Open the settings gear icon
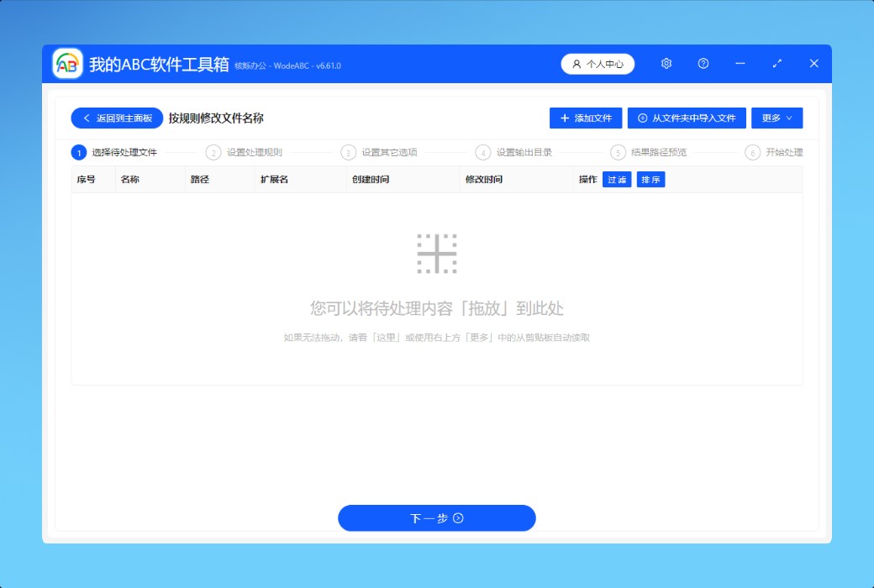Viewport: 874px width, 588px height. [x=666, y=64]
